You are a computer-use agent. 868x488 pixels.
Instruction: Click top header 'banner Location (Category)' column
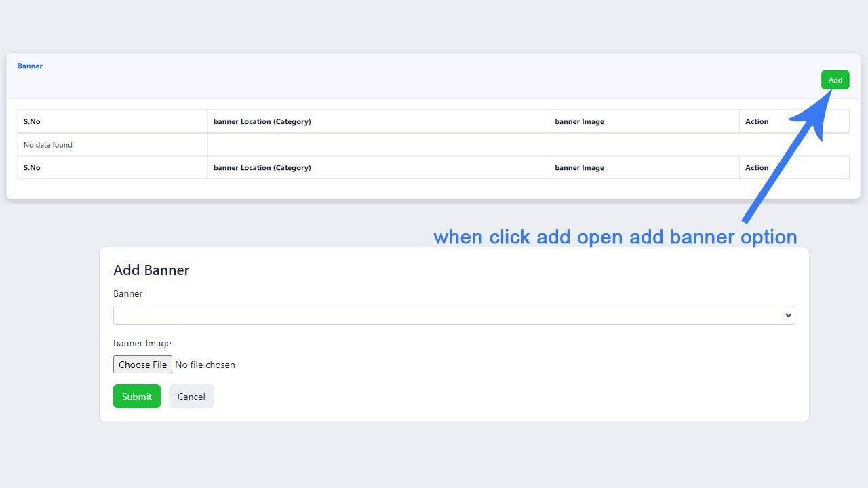[262, 122]
